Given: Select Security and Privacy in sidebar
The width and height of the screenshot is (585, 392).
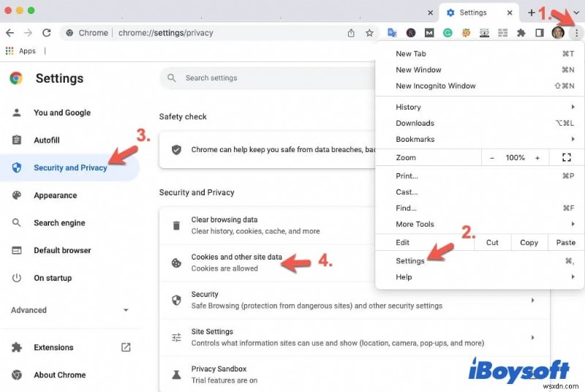Looking at the screenshot, I should (69, 167).
